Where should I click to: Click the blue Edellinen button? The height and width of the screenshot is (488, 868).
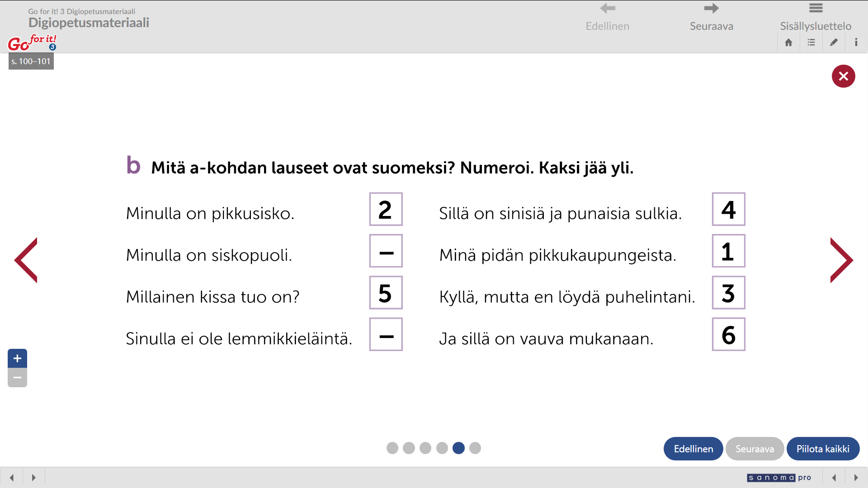pyautogui.click(x=693, y=449)
